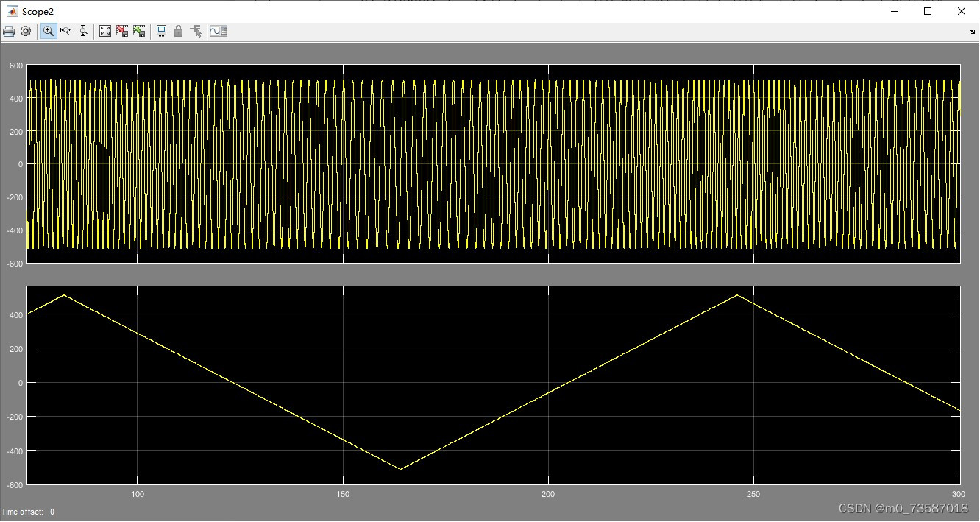The height and width of the screenshot is (522, 980).
Task: Select Zoom Y-axis tool
Action: click(x=83, y=31)
